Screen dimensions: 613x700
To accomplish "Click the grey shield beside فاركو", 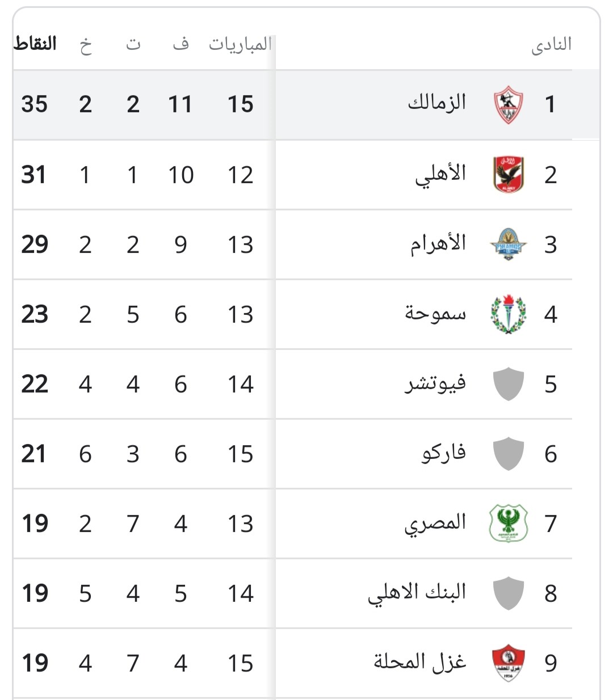I will pyautogui.click(x=508, y=454).
